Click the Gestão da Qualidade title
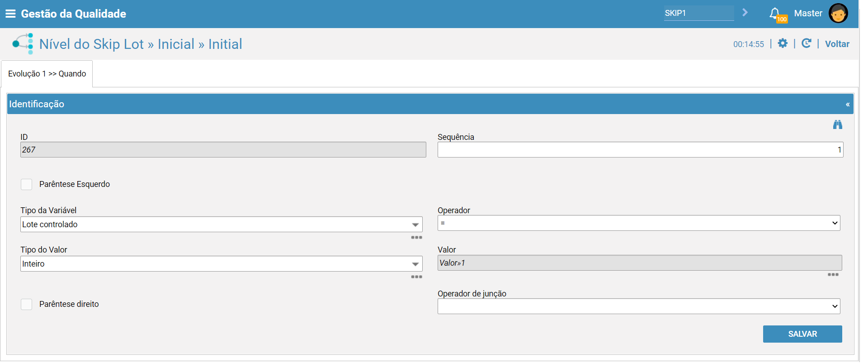Screen dimensions: 868x363 (74, 14)
